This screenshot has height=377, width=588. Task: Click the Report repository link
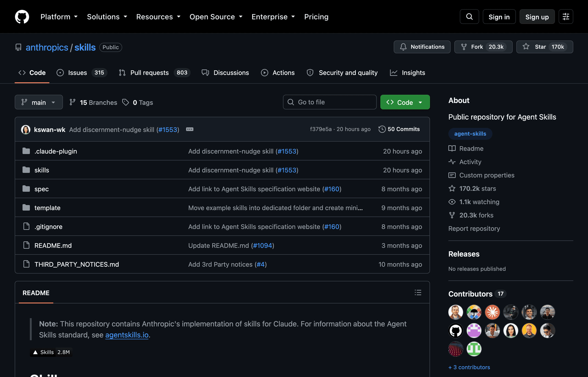474,228
